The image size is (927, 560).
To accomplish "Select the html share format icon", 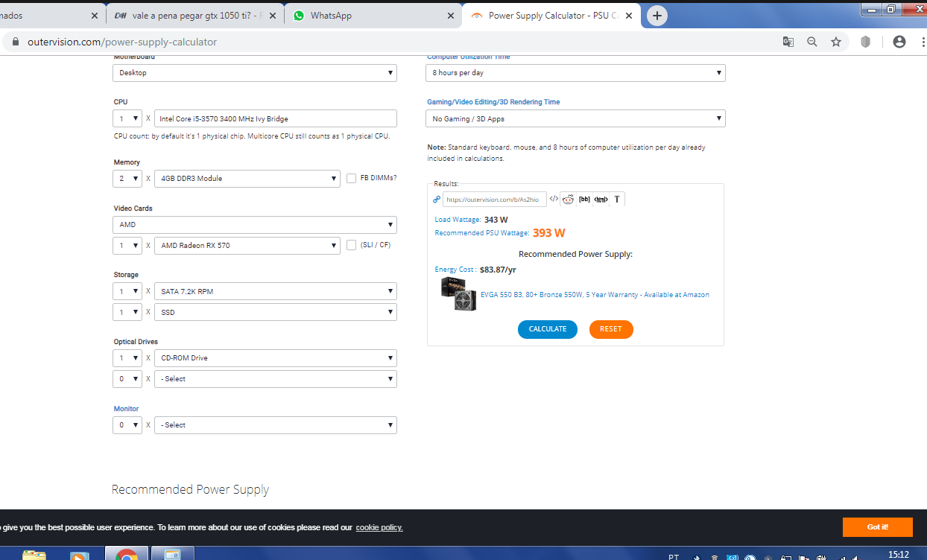I will point(601,199).
